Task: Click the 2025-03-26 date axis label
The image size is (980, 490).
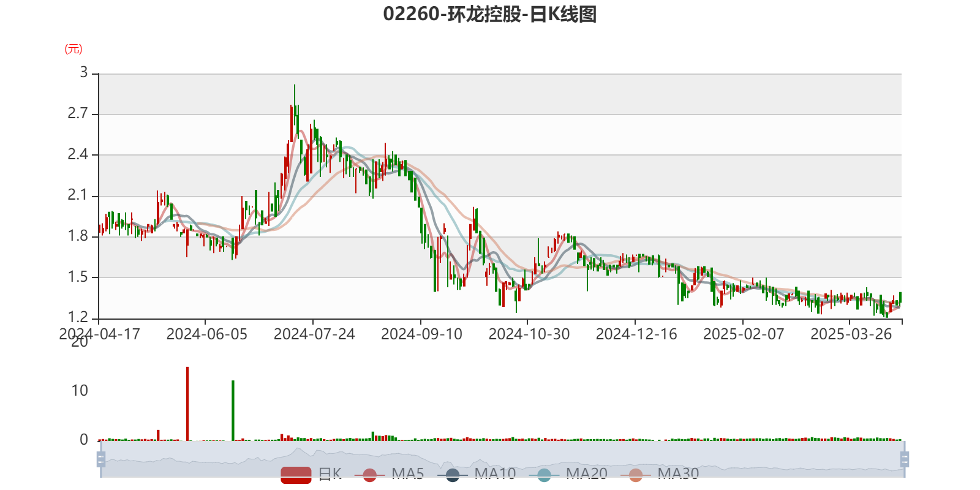Action: coord(851,334)
